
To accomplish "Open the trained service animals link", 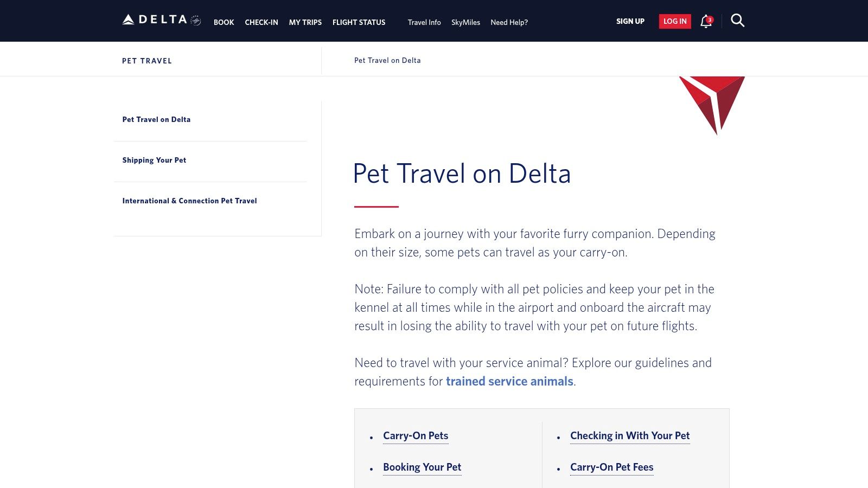I will coord(509,381).
